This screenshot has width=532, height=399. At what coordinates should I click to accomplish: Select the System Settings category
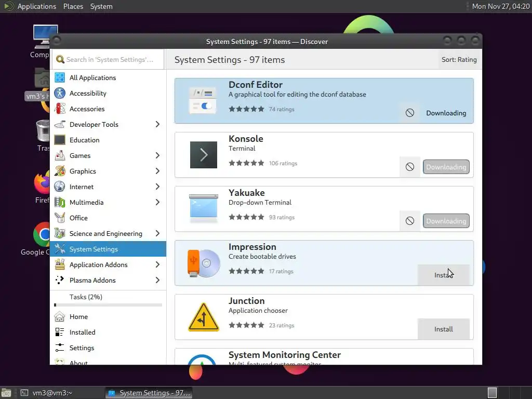[108, 249]
